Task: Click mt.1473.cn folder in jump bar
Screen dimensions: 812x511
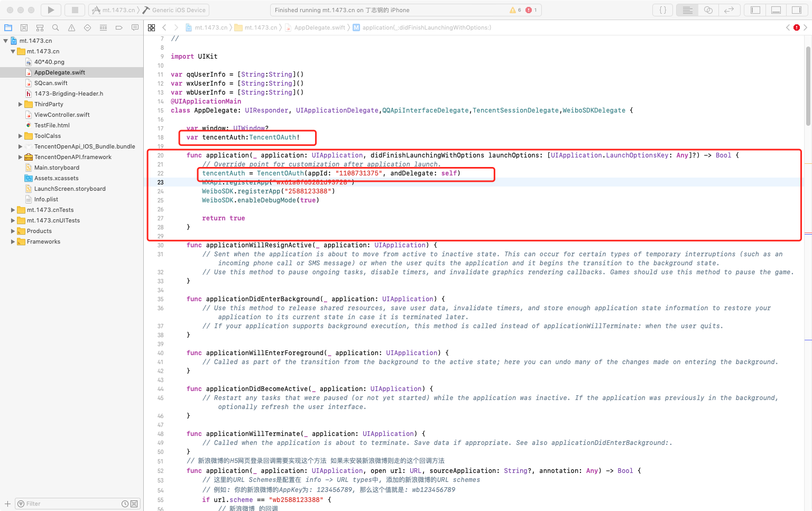Action: coord(256,27)
